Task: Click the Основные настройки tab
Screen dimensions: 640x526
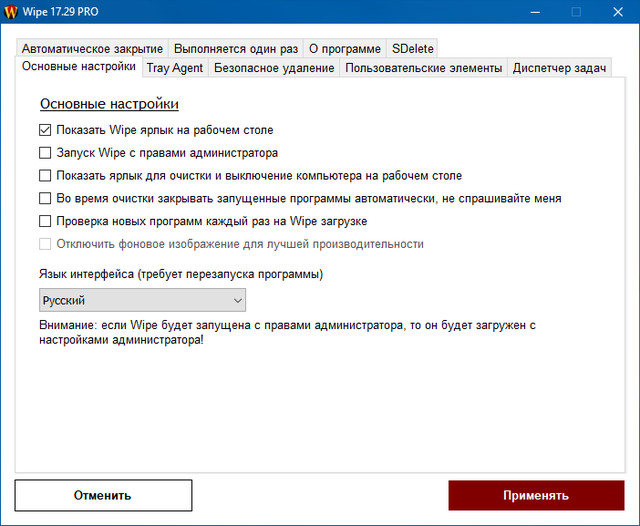Action: coord(78,67)
